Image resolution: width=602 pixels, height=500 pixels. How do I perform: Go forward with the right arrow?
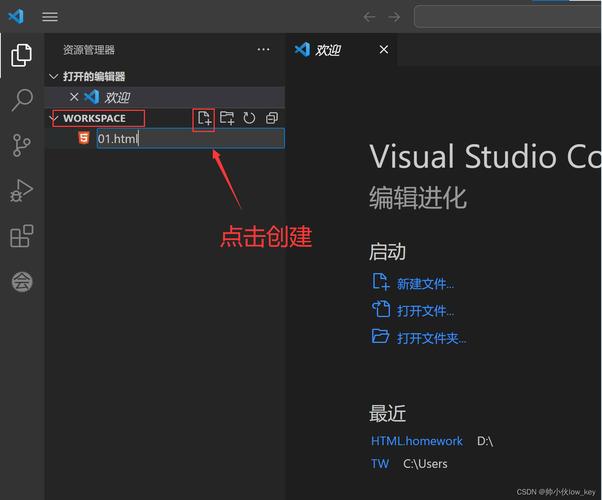pos(394,17)
